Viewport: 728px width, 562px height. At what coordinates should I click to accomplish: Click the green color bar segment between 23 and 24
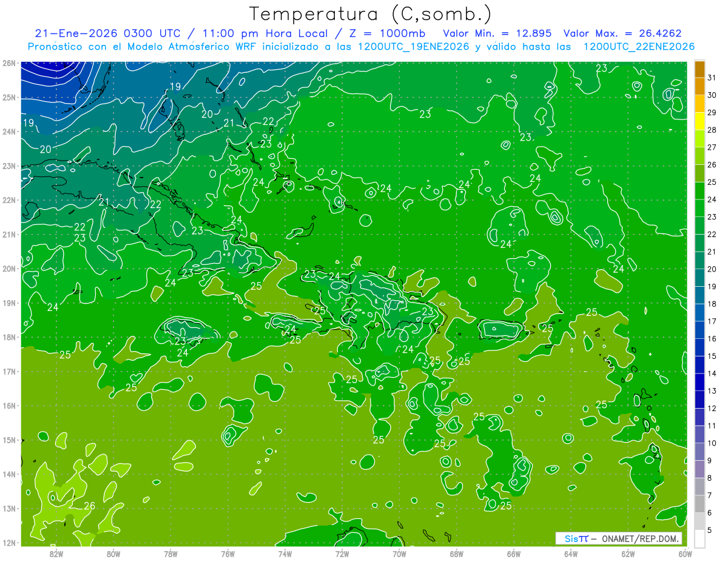tap(699, 208)
